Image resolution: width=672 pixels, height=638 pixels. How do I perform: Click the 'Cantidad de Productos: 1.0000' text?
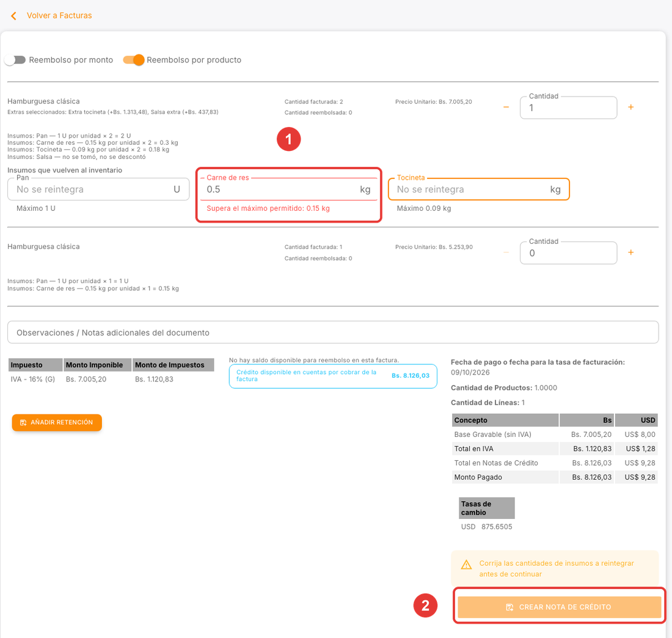pyautogui.click(x=504, y=387)
